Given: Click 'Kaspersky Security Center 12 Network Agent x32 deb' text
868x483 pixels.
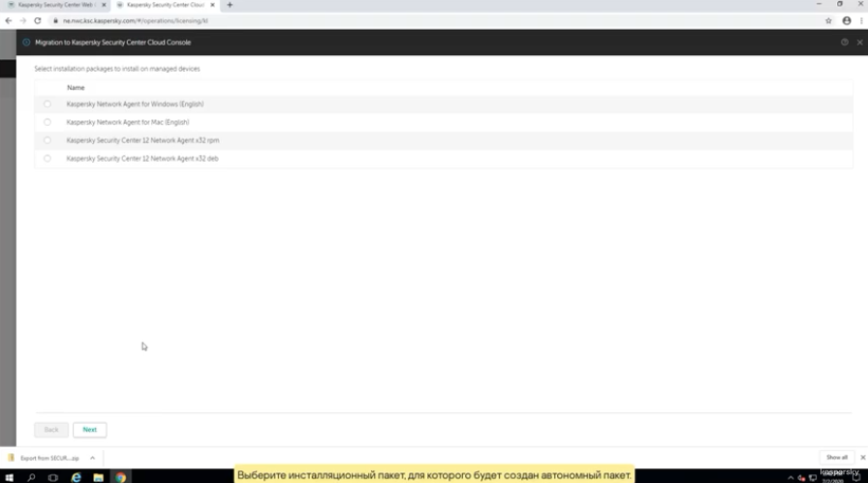Looking at the screenshot, I should pyautogui.click(x=142, y=159).
